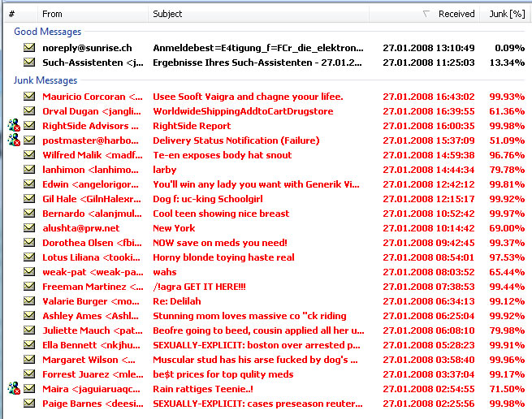
Task: Click envelope icon for Dorothea Olsen message
Action: pyautogui.click(x=29, y=242)
